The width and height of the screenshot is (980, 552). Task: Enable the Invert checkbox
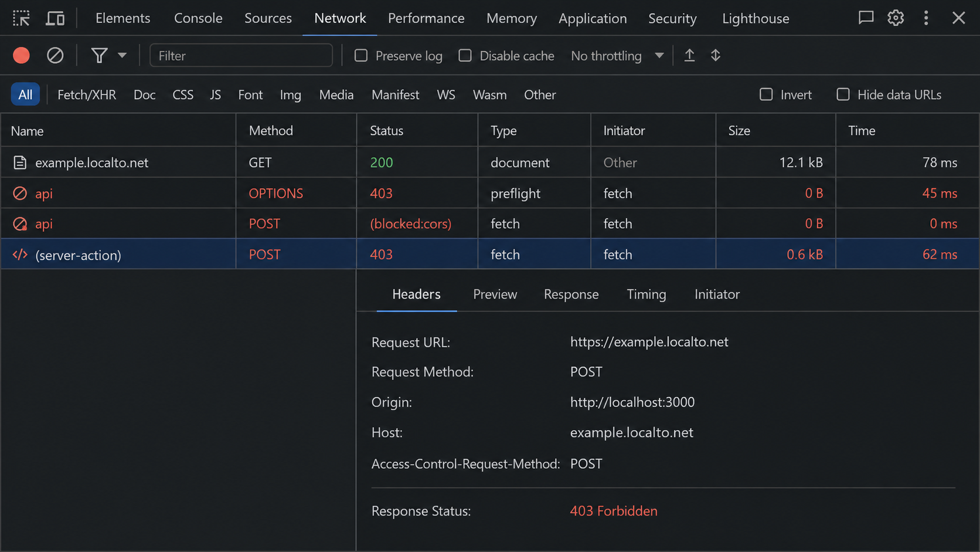tap(766, 94)
